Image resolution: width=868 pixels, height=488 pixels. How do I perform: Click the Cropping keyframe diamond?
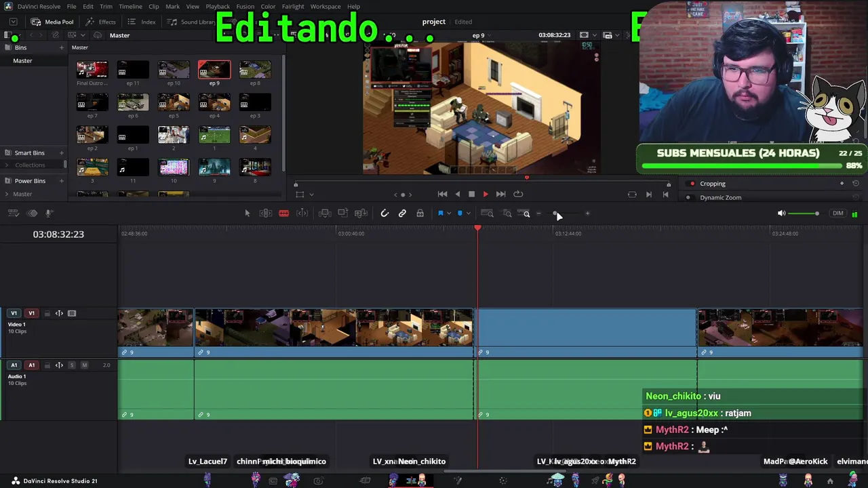pyautogui.click(x=842, y=184)
